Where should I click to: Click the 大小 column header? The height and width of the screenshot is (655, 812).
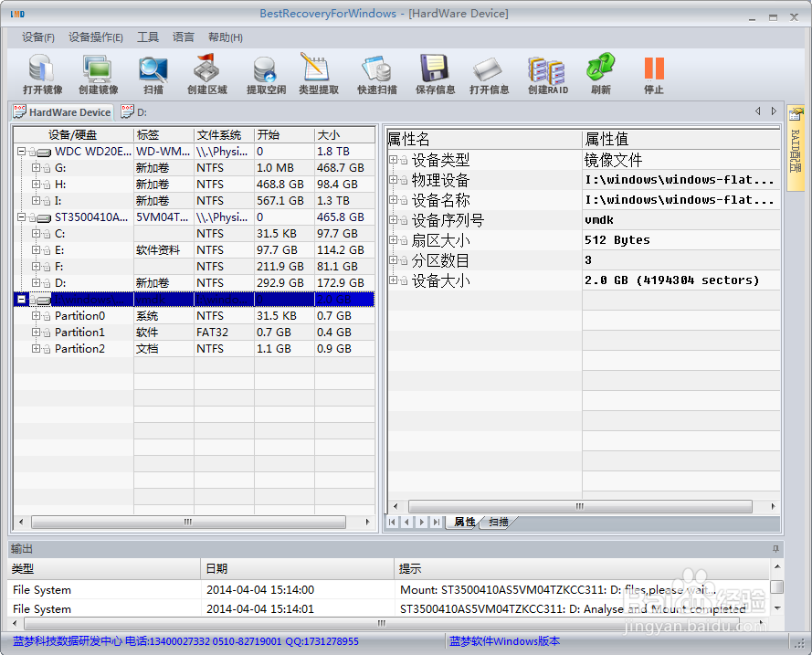pyautogui.click(x=345, y=135)
